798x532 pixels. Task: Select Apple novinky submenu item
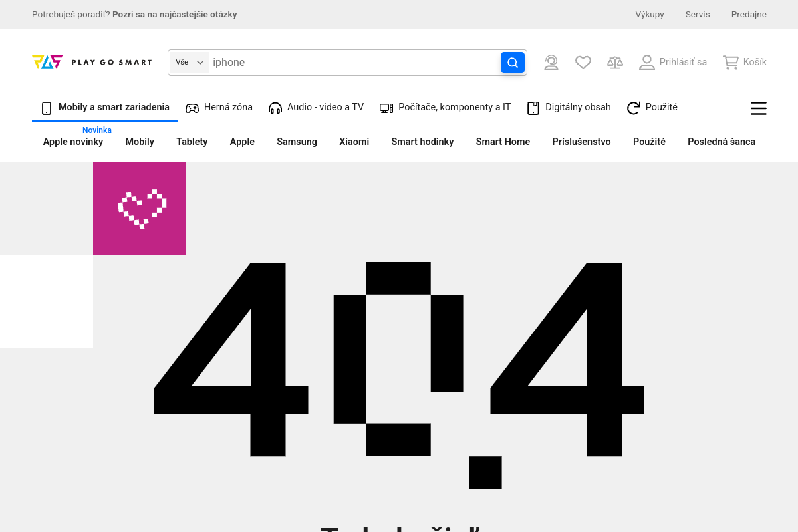click(73, 142)
